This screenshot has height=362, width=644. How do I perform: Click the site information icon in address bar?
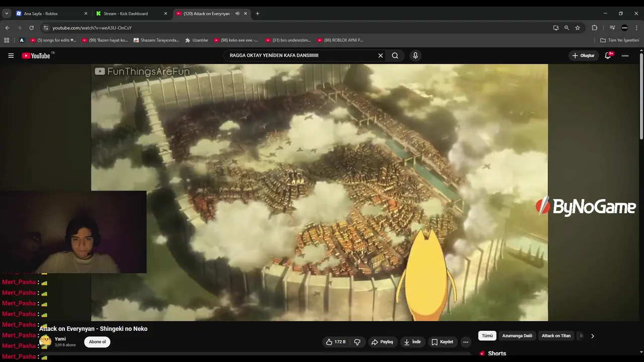pos(46,28)
